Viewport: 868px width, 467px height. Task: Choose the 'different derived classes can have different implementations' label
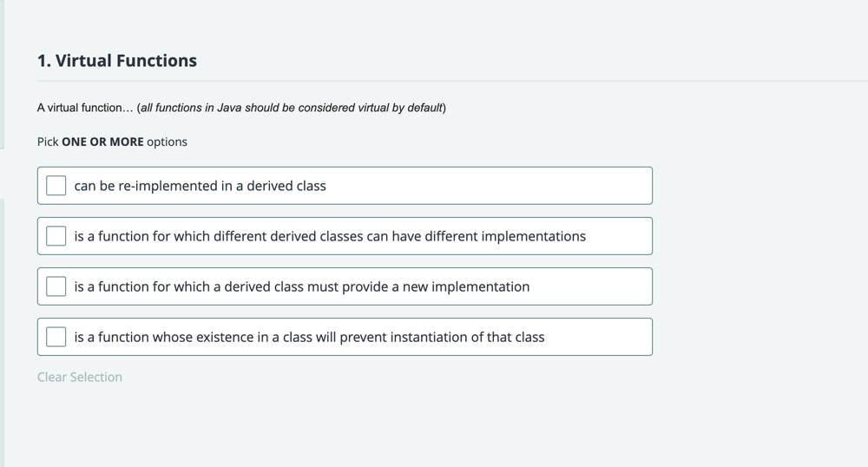330,236
